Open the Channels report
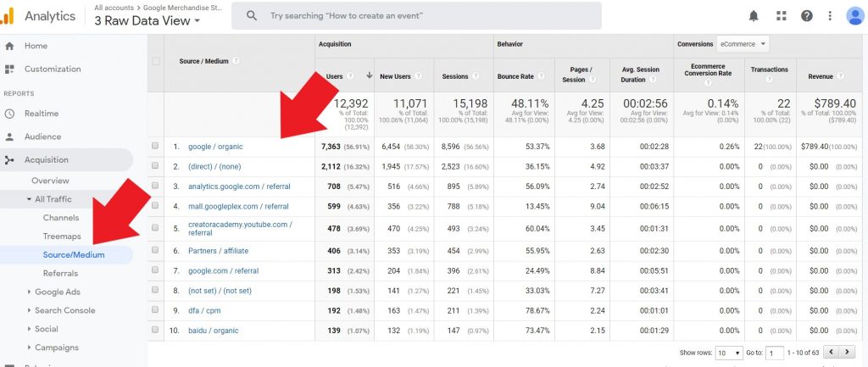Viewport: 868px width, 367px height. click(61, 218)
